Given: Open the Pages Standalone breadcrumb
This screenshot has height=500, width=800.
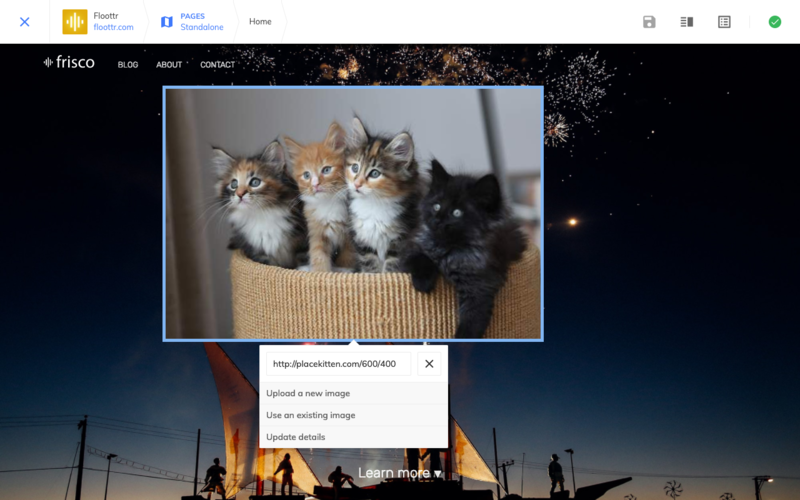Looking at the screenshot, I should pyautogui.click(x=200, y=22).
